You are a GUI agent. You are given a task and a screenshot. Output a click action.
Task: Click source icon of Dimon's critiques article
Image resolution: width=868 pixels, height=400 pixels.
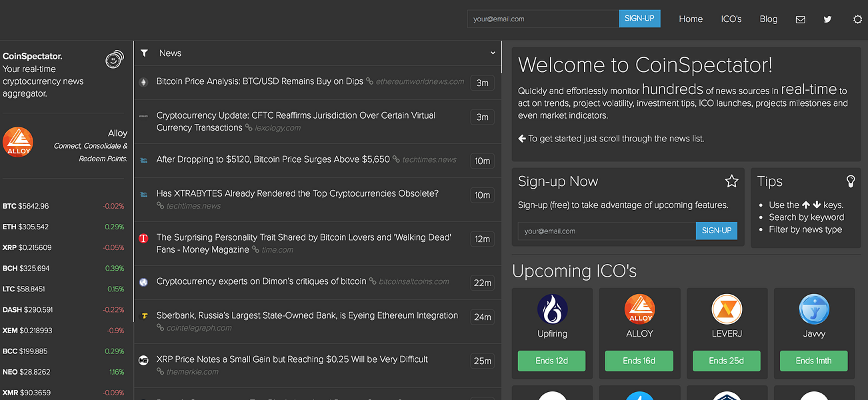click(143, 282)
